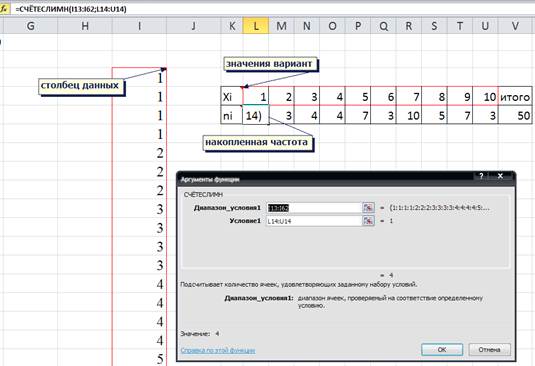Click the Значение: 4 result text
The height and width of the screenshot is (366, 535).
coord(200,334)
